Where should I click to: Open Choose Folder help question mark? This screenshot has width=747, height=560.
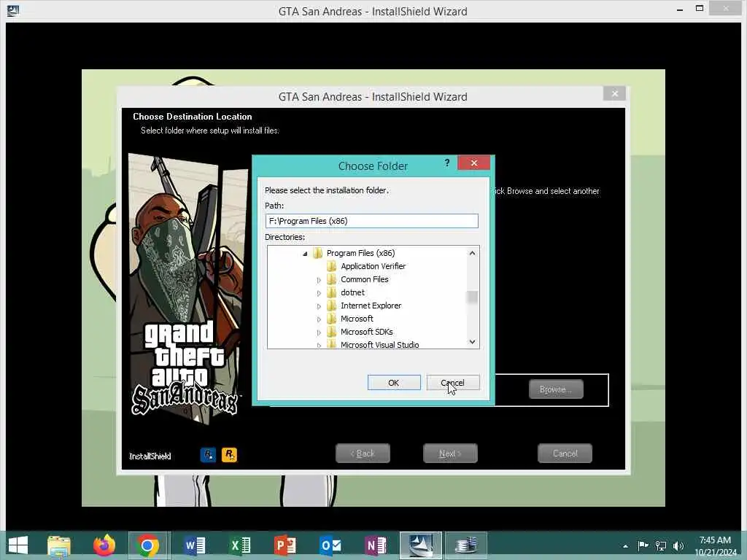click(x=447, y=163)
